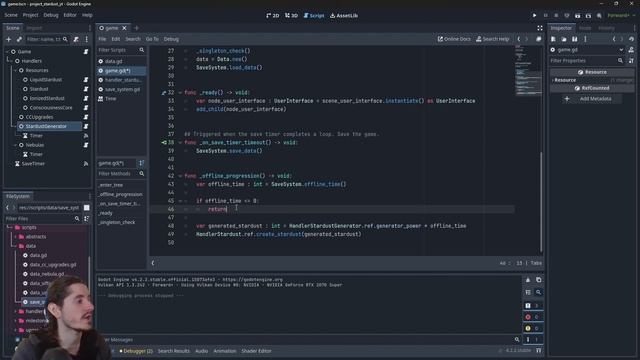Copy output log selection icon

click(x=538, y=280)
